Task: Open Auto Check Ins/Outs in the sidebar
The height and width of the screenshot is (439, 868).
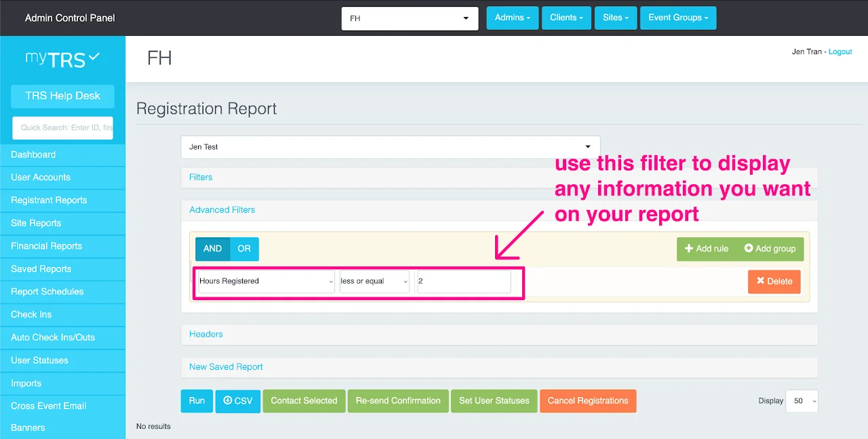Action: [x=62, y=337]
